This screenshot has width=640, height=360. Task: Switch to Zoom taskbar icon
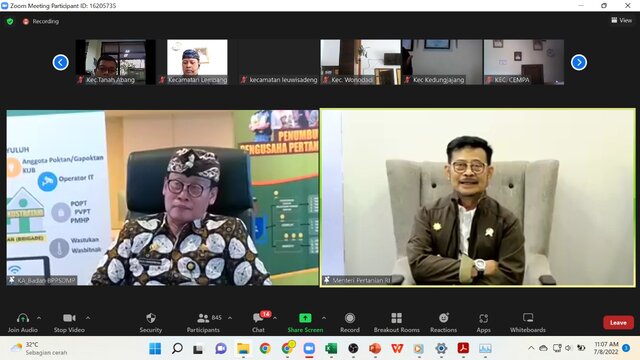point(309,349)
